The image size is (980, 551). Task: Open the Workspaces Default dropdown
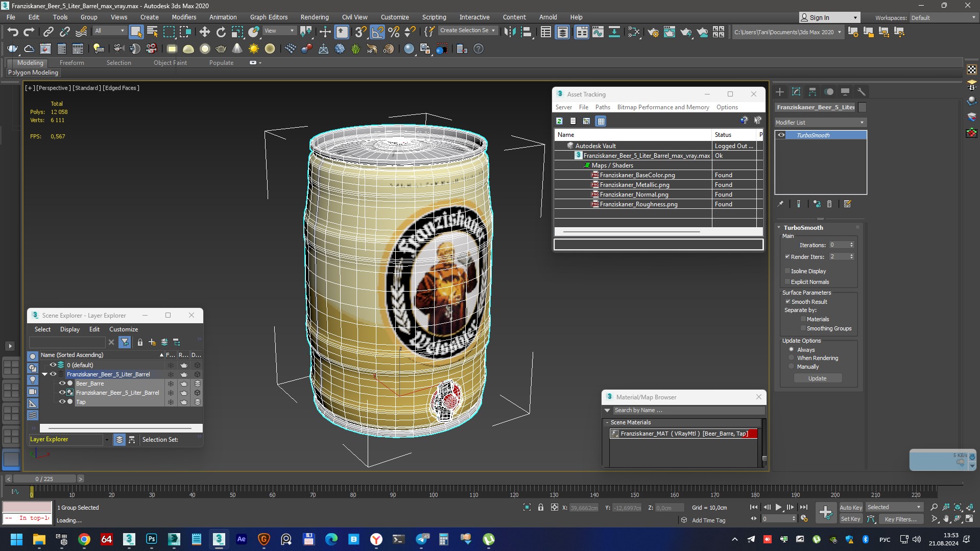(943, 17)
